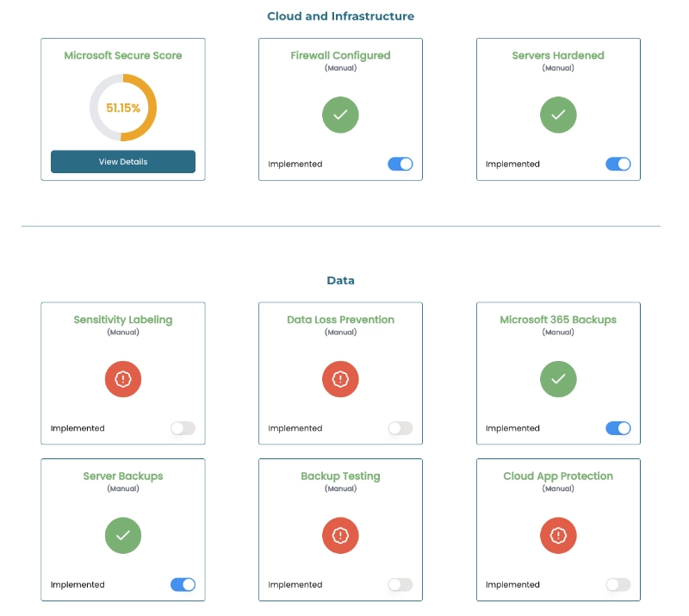This screenshot has height=616, width=689.
Task: Click the Data Loss Prevention warning icon
Action: click(x=340, y=379)
